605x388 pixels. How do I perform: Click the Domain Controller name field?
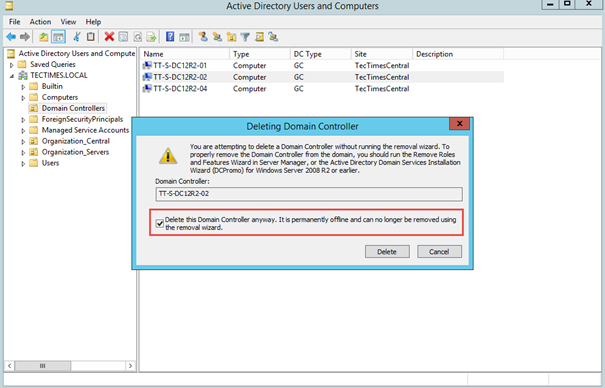point(309,194)
